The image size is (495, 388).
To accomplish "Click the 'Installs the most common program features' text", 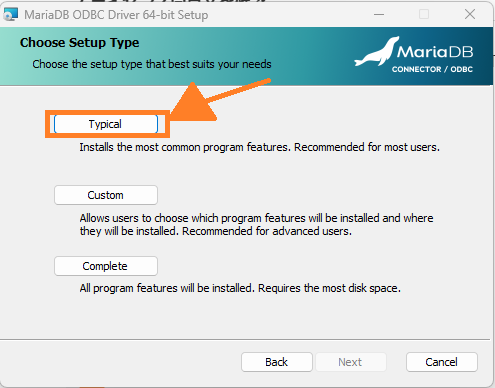I will pyautogui.click(x=259, y=147).
